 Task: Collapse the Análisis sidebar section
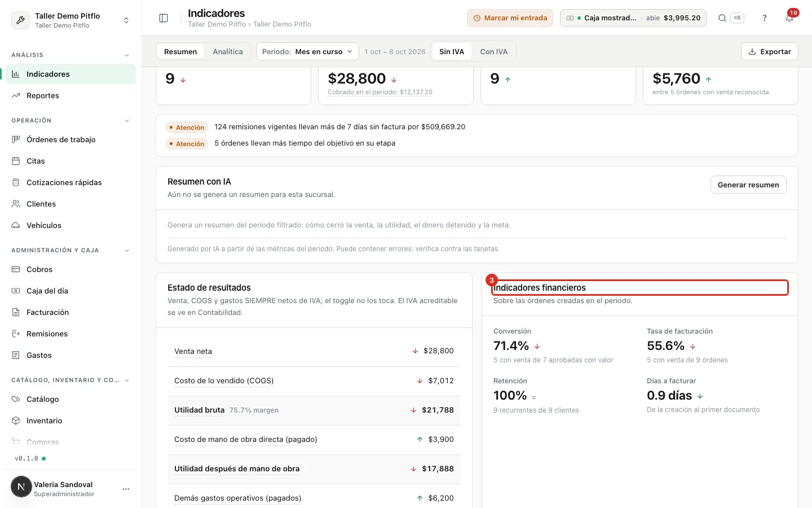pyautogui.click(x=127, y=55)
